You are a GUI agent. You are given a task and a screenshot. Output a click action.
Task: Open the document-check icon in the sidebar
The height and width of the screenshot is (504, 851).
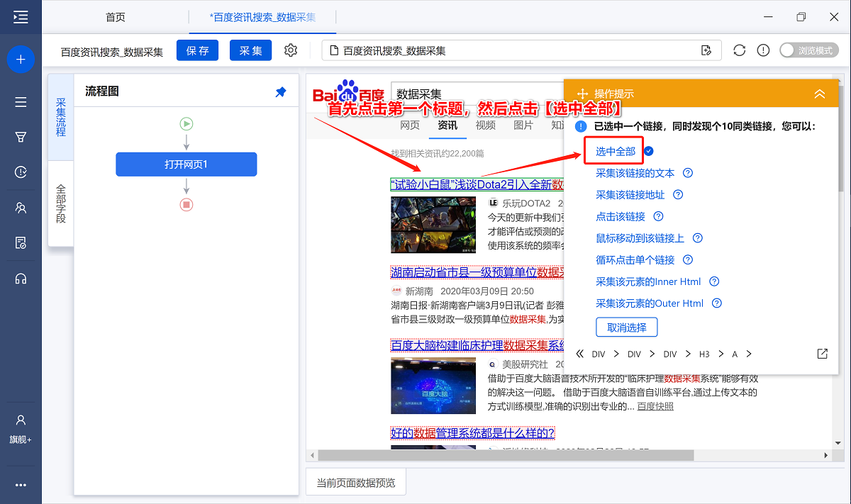pyautogui.click(x=21, y=243)
